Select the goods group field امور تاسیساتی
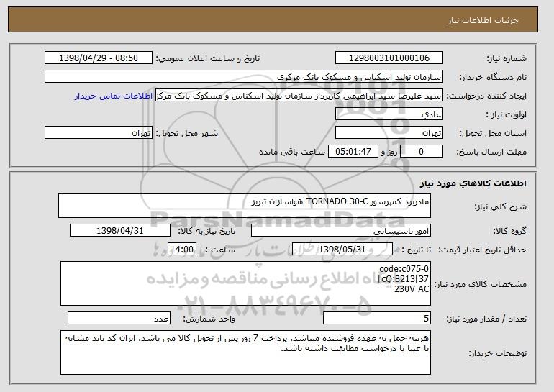 [x=341, y=231]
